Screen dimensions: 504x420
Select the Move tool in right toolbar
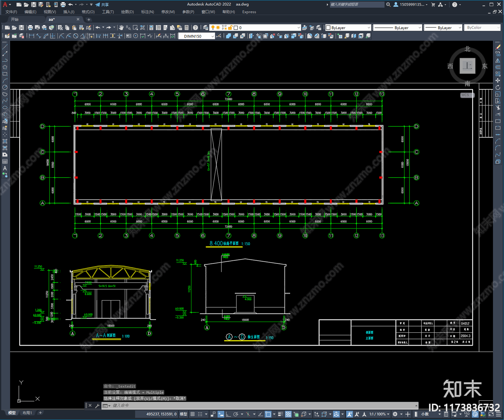[498, 81]
